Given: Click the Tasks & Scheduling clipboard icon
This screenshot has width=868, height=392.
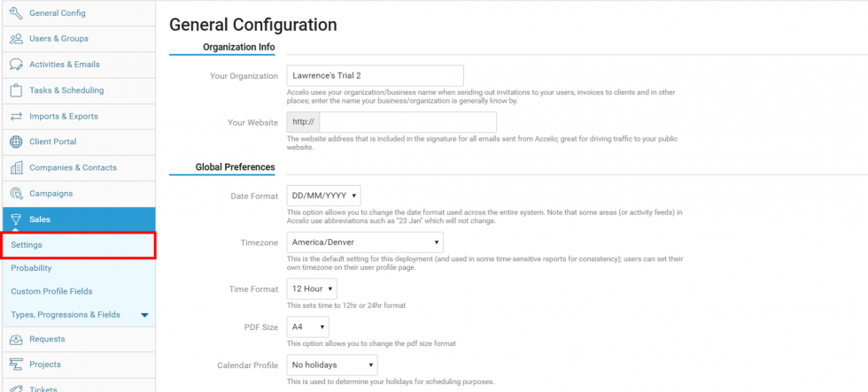Looking at the screenshot, I should coord(16,89).
